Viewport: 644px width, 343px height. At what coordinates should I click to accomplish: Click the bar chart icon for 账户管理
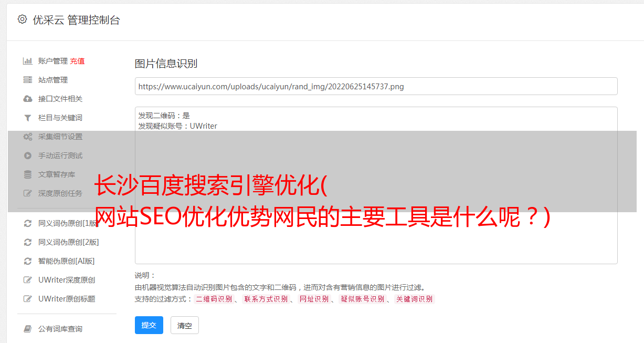[28, 61]
